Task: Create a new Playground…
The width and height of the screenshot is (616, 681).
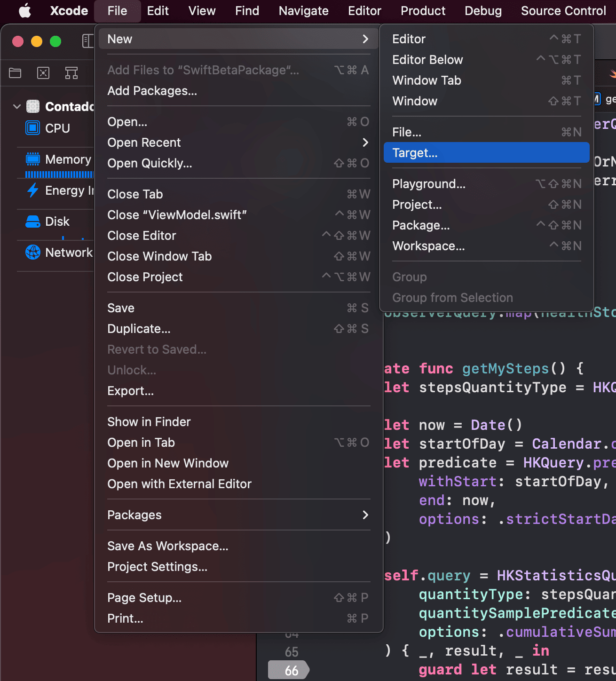Action: tap(487, 184)
